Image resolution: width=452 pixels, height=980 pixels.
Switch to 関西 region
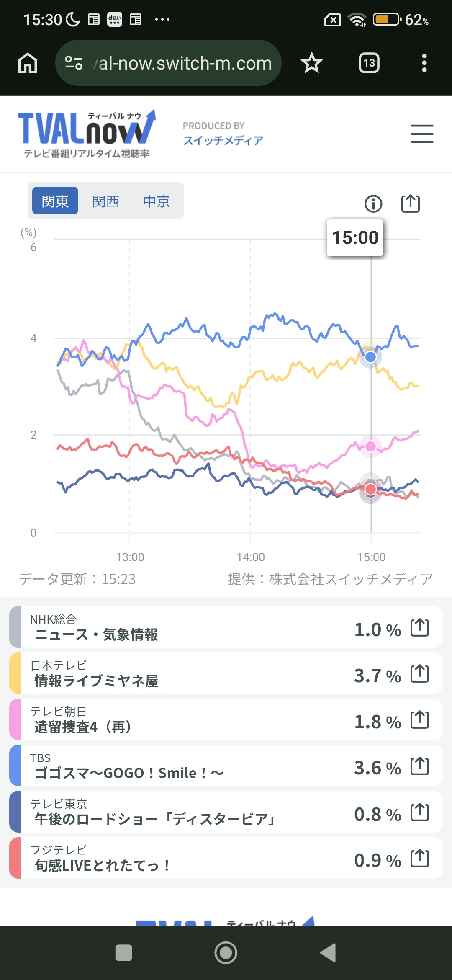106,201
